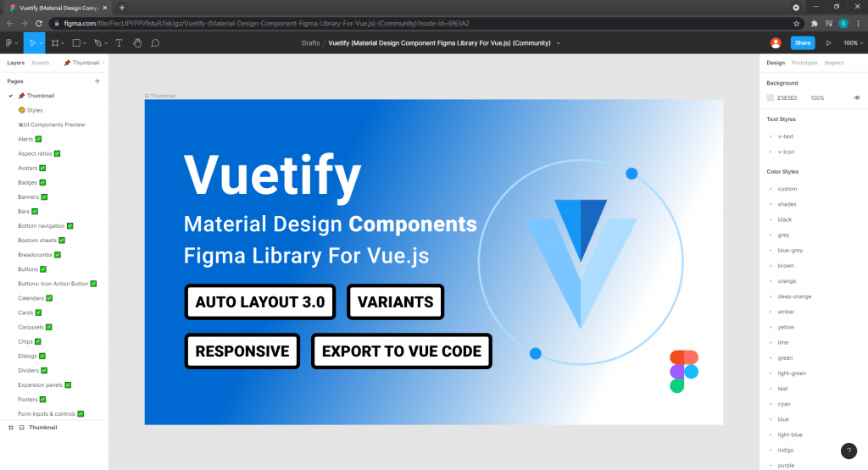Click the Vuetify logo graphic on canvas
Image resolution: width=868 pixels, height=470 pixels.
coord(581,263)
